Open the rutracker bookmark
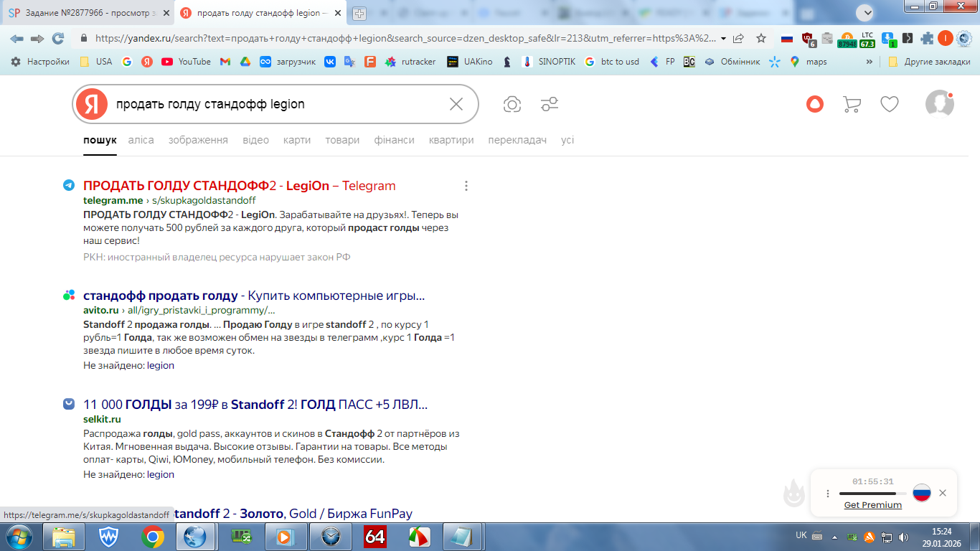Viewport: 980px width, 551px height. coord(410,62)
